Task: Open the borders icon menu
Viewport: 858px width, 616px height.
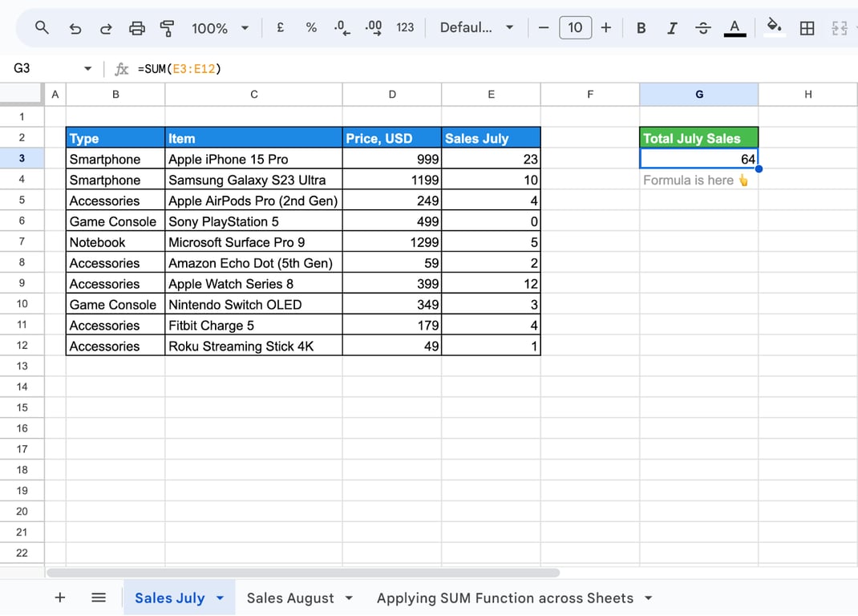Action: [x=807, y=28]
